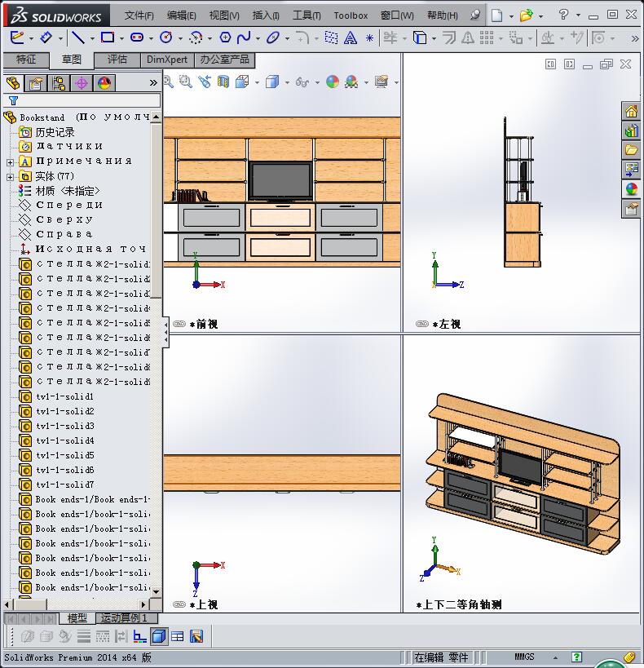Select the tv1-1-solid1 body
Viewport: 644px width, 668px height.
(56, 396)
